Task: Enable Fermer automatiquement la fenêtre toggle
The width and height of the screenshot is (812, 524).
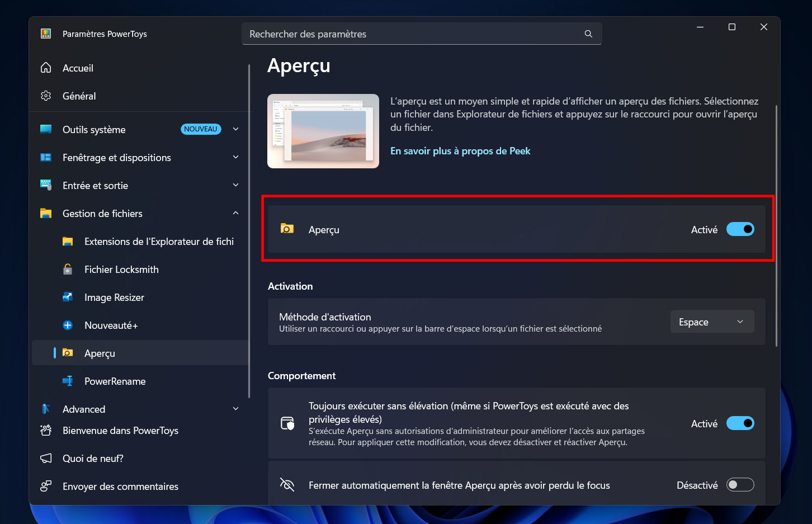Action: point(740,485)
